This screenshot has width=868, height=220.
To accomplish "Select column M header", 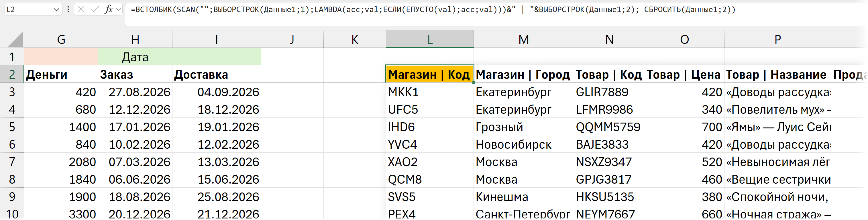I will [x=524, y=40].
